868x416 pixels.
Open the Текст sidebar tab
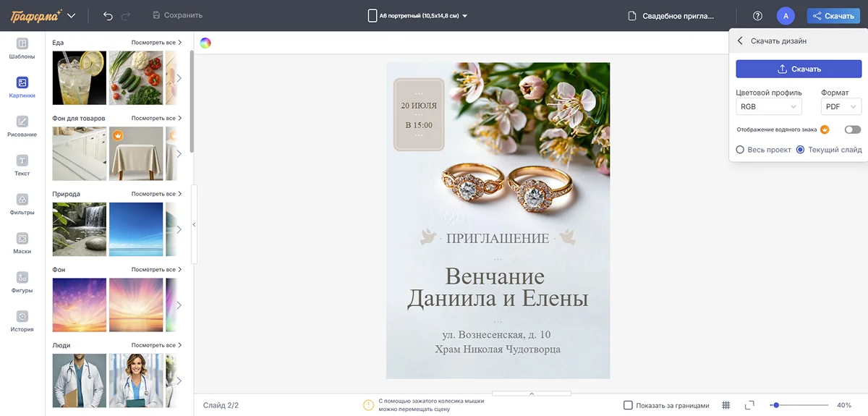(22, 166)
